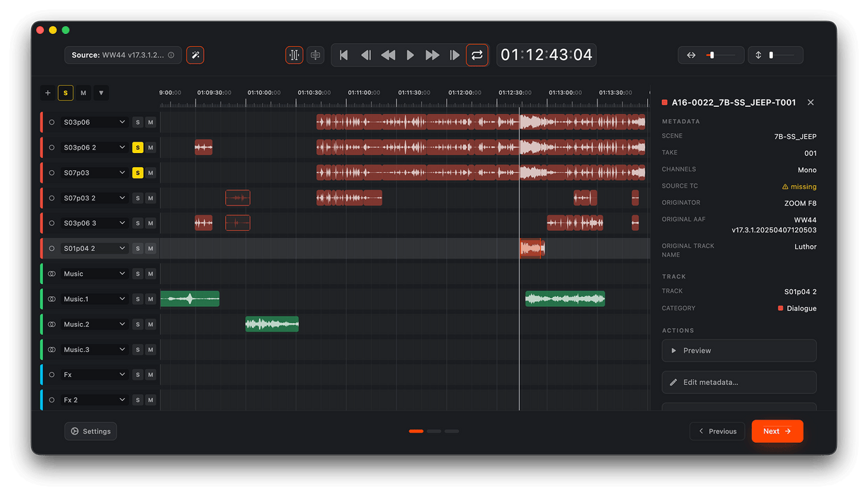Open the S03p06 3 track dropdown

94,223
